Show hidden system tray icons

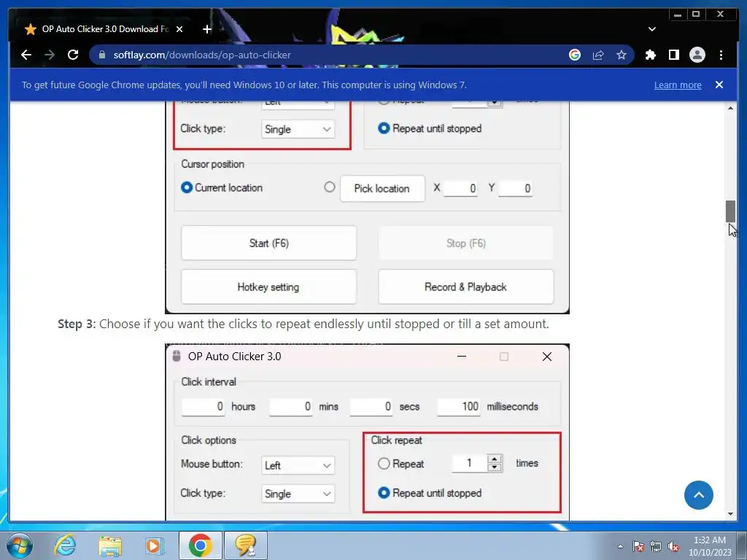620,546
